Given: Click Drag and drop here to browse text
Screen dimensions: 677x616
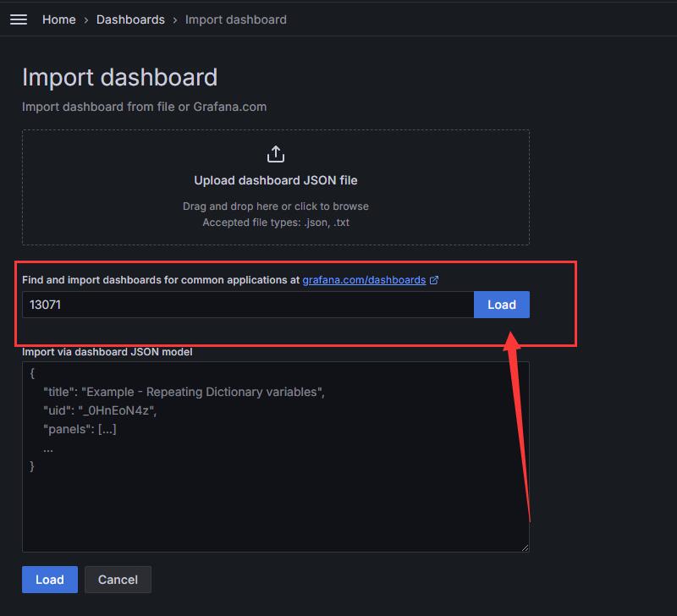Looking at the screenshot, I should point(276,206).
